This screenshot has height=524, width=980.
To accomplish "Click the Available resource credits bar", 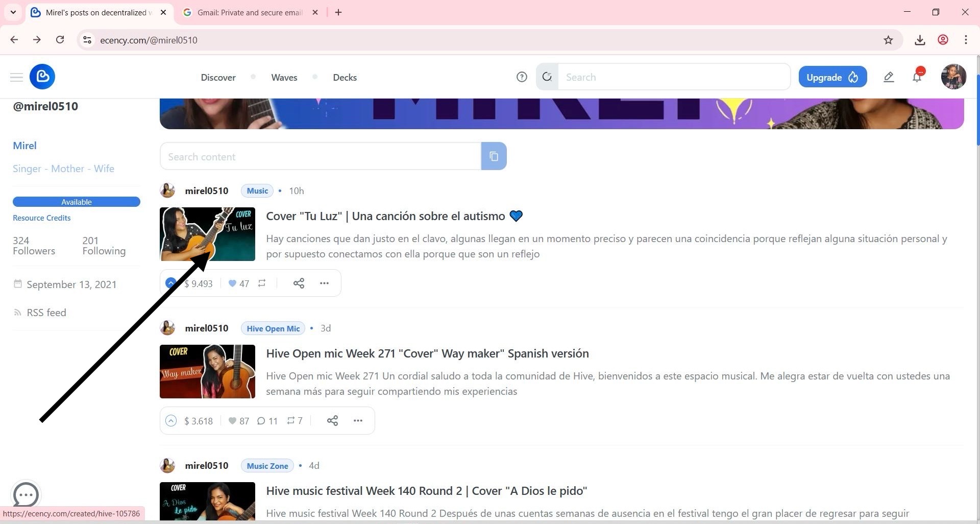I will click(x=77, y=202).
